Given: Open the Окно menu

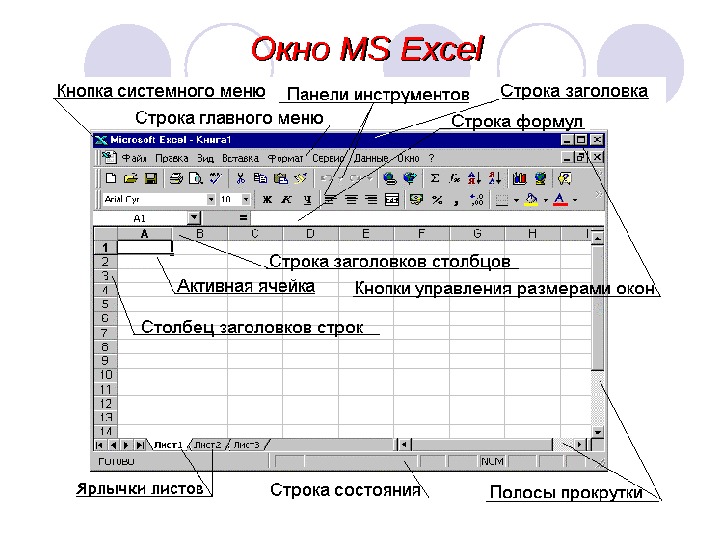Looking at the screenshot, I should [x=408, y=158].
